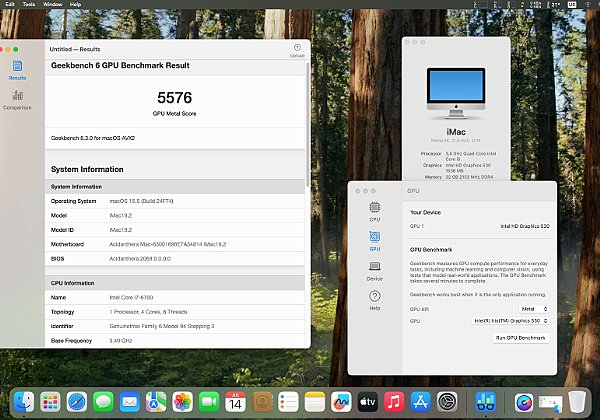This screenshot has width=600, height=420.
Task: Select the CPU section in Geekbench sidebar
Action: click(x=374, y=212)
